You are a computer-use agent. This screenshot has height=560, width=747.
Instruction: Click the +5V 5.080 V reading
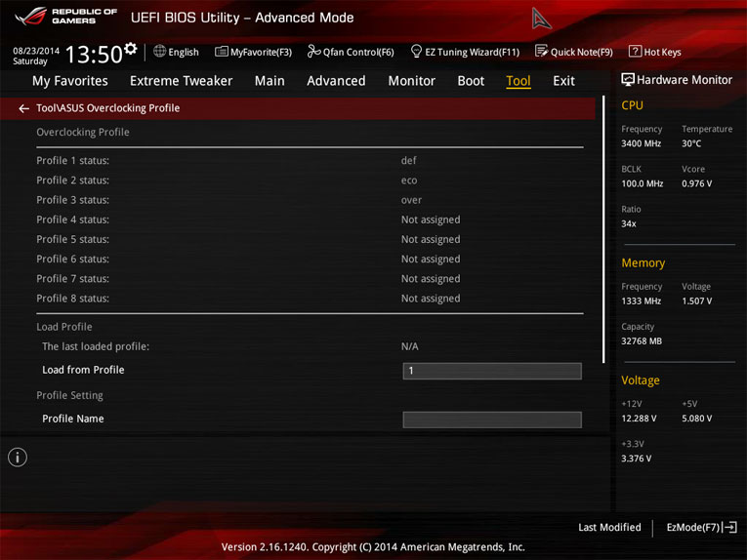click(696, 419)
